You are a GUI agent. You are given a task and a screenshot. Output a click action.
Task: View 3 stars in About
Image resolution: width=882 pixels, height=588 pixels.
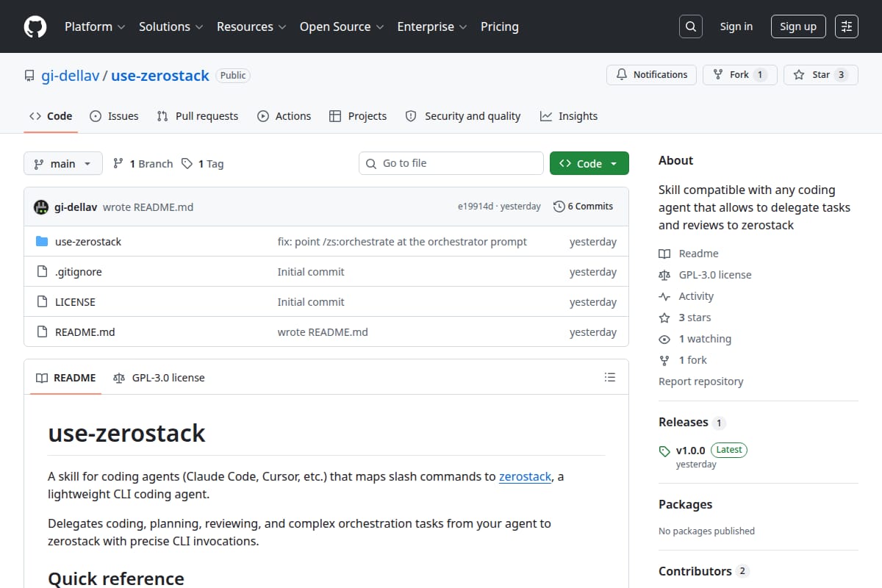tap(685, 318)
